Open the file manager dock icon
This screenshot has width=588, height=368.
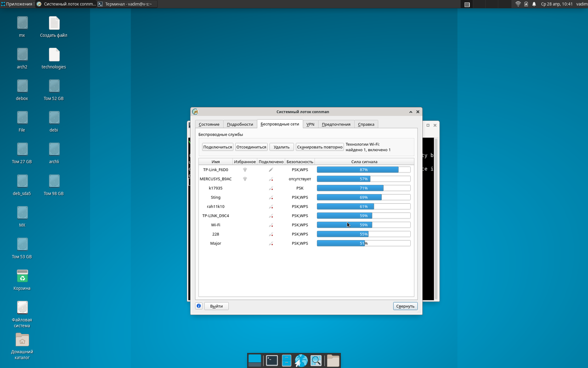(x=287, y=360)
